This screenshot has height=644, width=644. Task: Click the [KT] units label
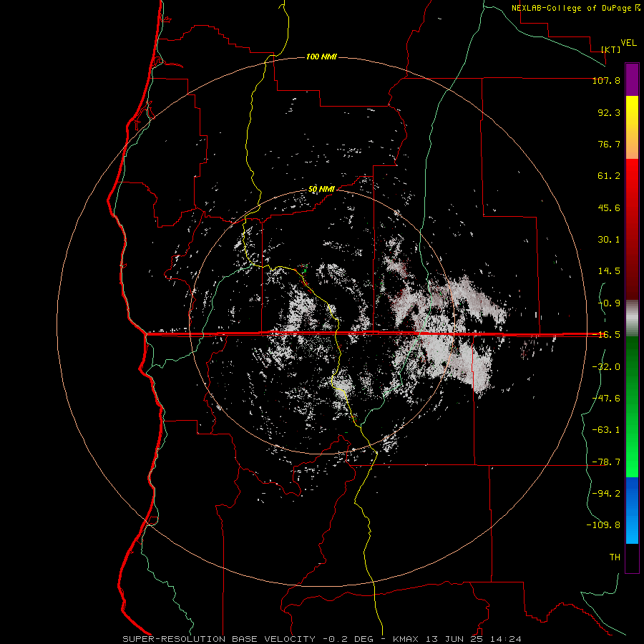point(611,49)
